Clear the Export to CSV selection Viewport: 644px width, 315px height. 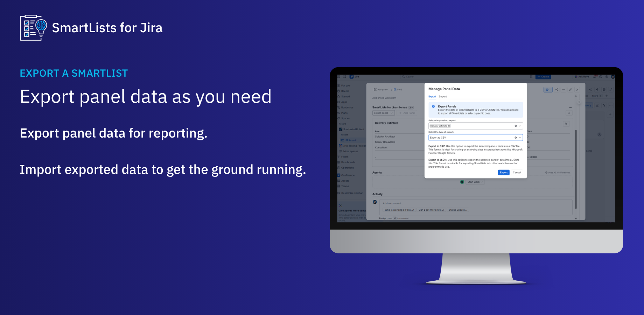[516, 138]
